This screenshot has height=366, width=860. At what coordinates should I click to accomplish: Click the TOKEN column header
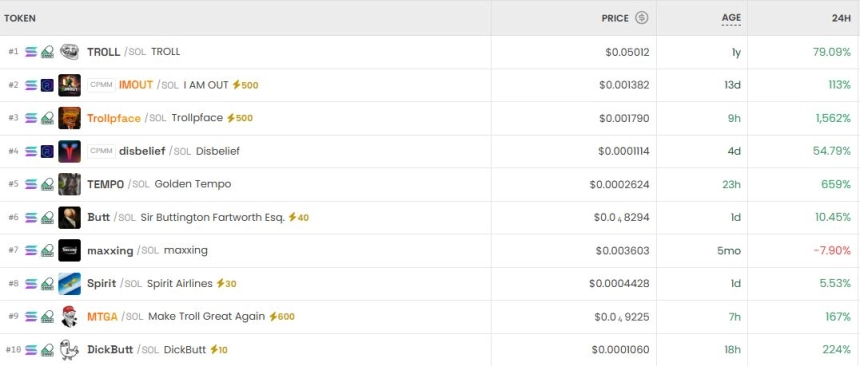20,18
